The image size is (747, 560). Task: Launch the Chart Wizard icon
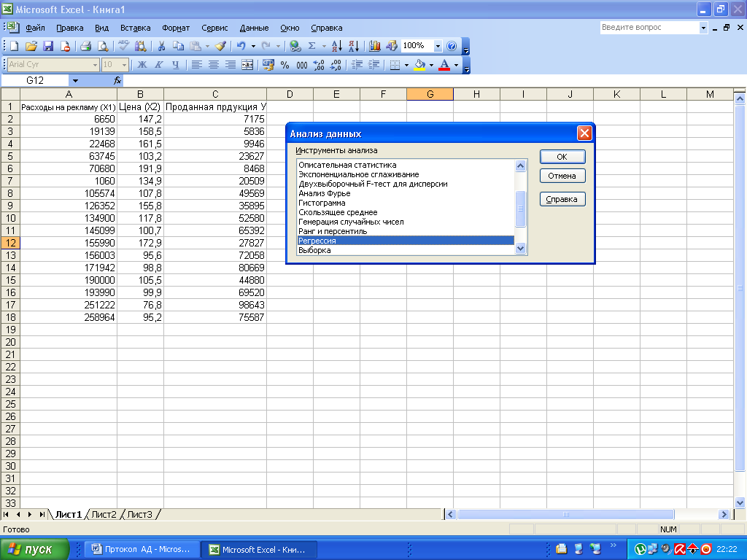375,46
